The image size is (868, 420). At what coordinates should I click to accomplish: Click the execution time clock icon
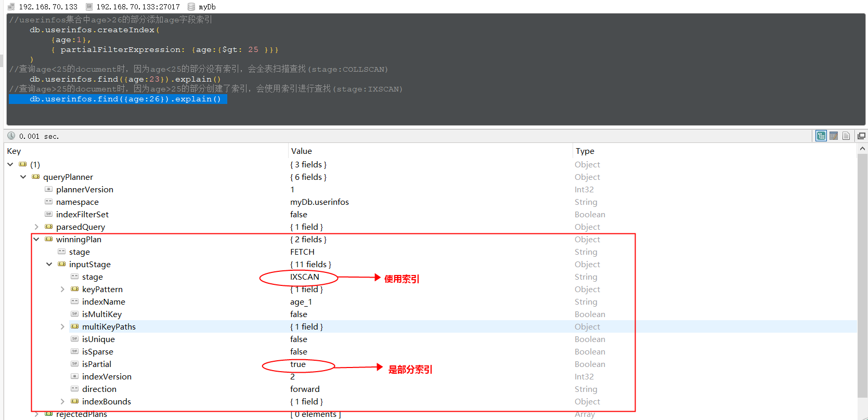click(11, 136)
